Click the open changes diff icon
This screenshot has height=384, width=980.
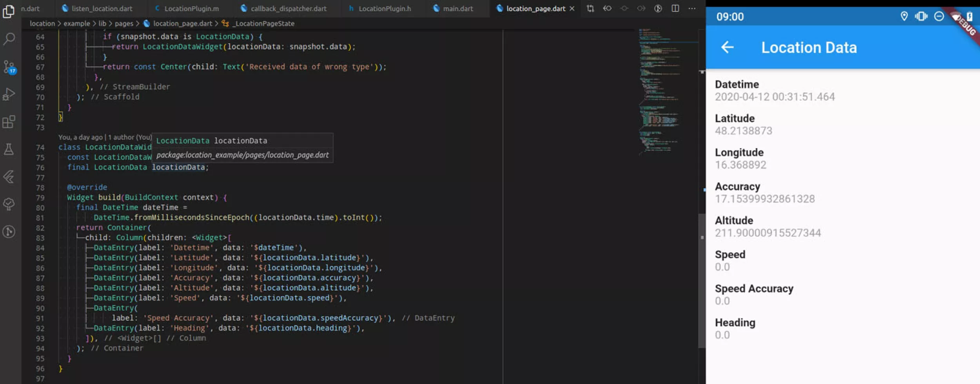[x=591, y=8]
